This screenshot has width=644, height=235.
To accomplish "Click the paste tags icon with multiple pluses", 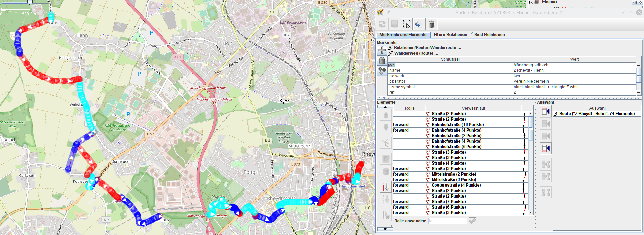I will [382, 71].
